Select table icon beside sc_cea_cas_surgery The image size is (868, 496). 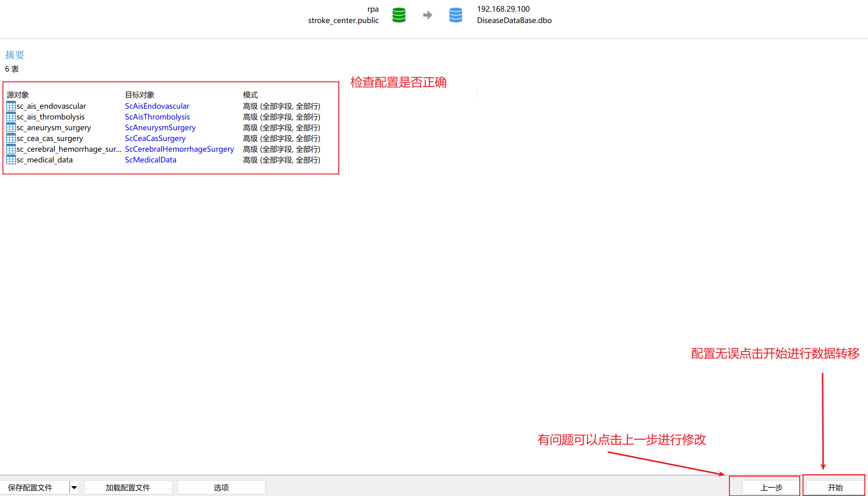[x=11, y=138]
